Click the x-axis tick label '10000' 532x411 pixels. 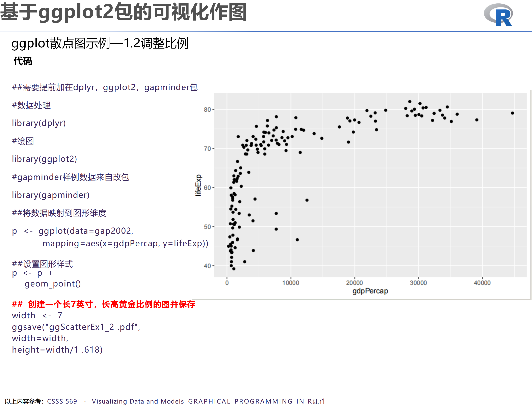tap(291, 283)
